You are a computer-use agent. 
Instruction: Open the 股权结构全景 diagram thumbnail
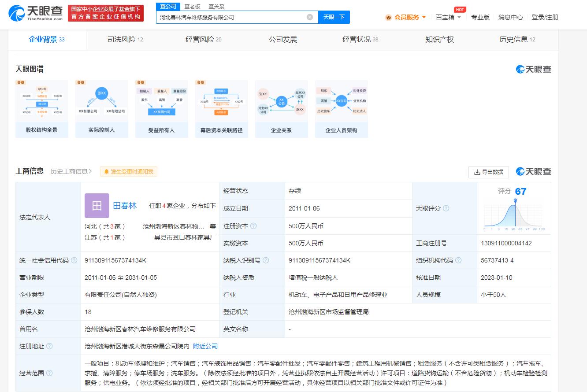tap(42, 109)
